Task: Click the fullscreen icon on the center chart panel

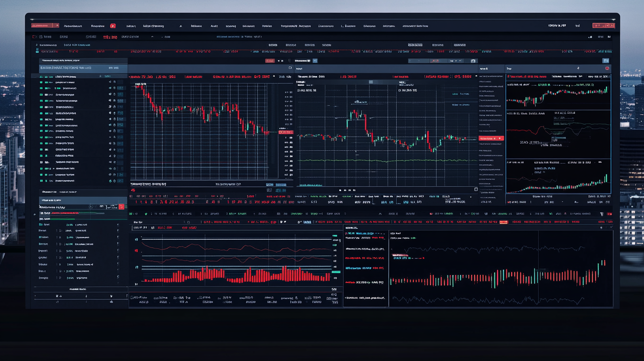Action: 476,188
